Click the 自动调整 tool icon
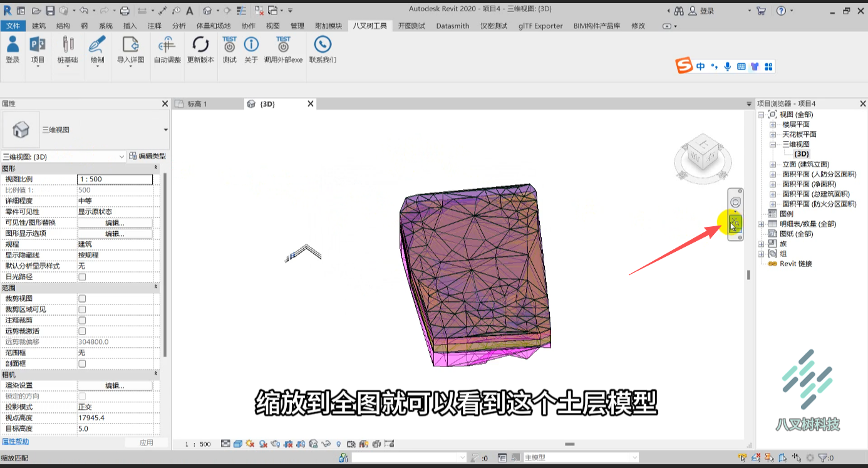 pyautogui.click(x=167, y=44)
